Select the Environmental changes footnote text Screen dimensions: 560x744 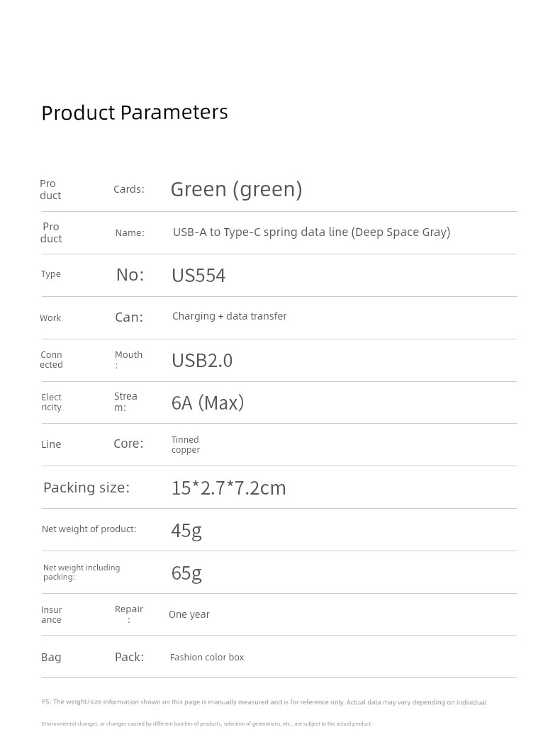[207, 724]
